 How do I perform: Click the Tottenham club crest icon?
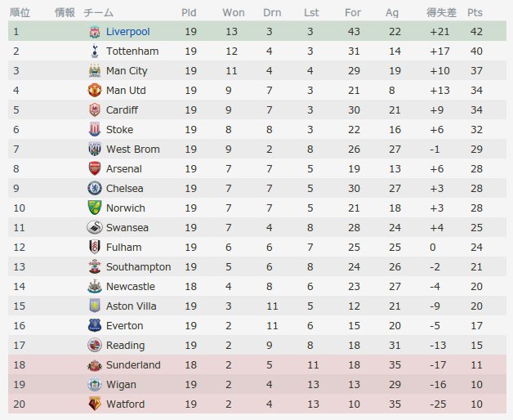pos(95,51)
